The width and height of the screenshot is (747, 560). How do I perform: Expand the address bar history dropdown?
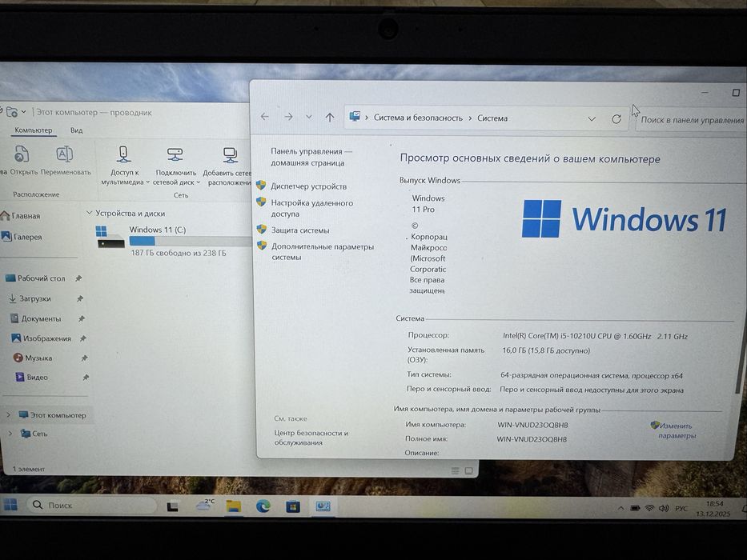591,118
